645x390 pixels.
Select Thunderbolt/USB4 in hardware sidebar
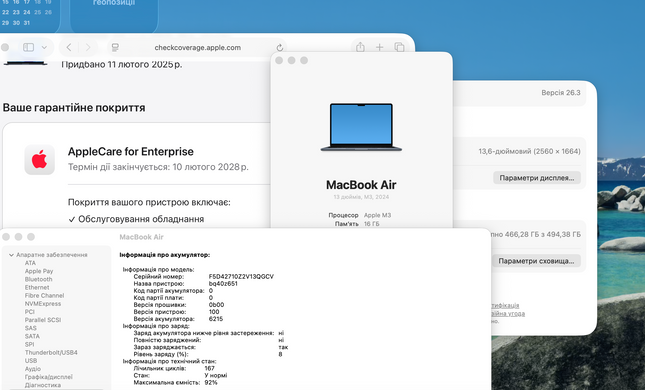tap(51, 353)
